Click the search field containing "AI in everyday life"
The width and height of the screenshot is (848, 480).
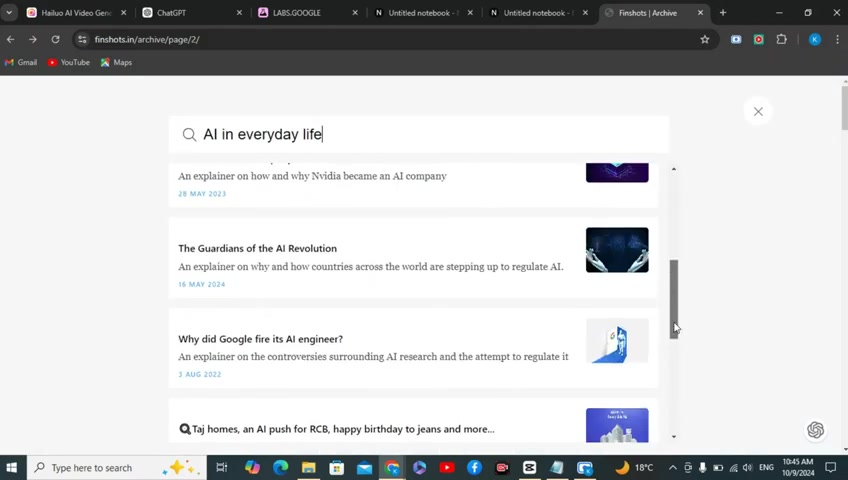point(419,134)
